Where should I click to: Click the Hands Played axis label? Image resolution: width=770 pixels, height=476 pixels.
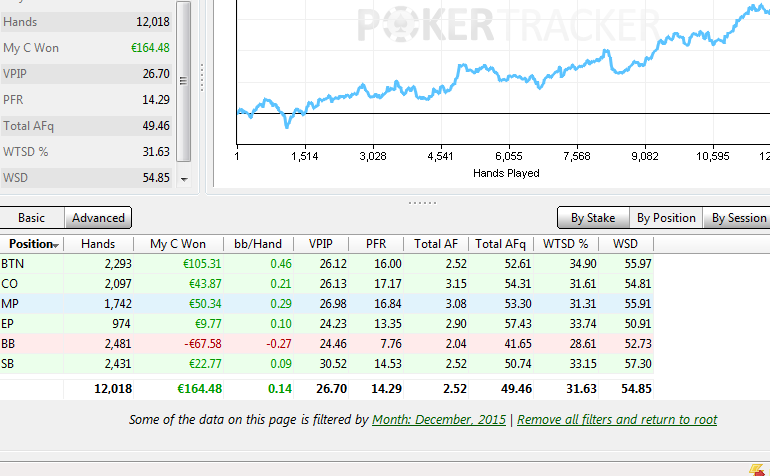point(506,173)
